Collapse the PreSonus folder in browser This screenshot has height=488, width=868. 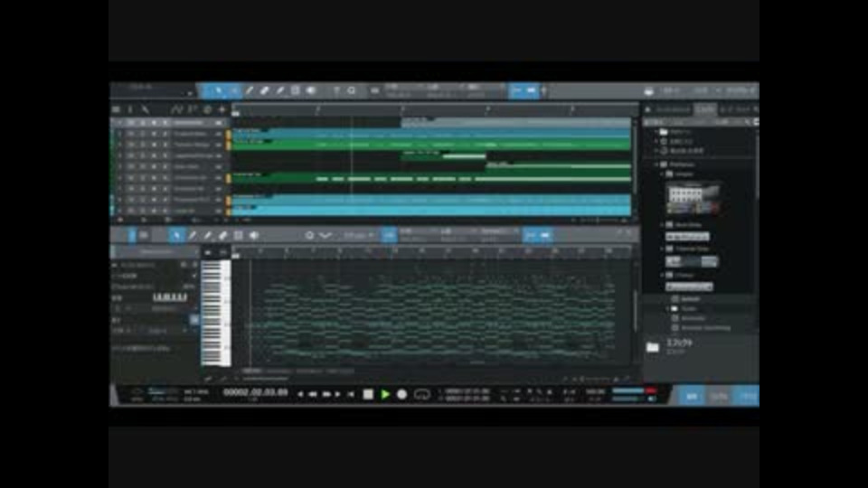(656, 164)
